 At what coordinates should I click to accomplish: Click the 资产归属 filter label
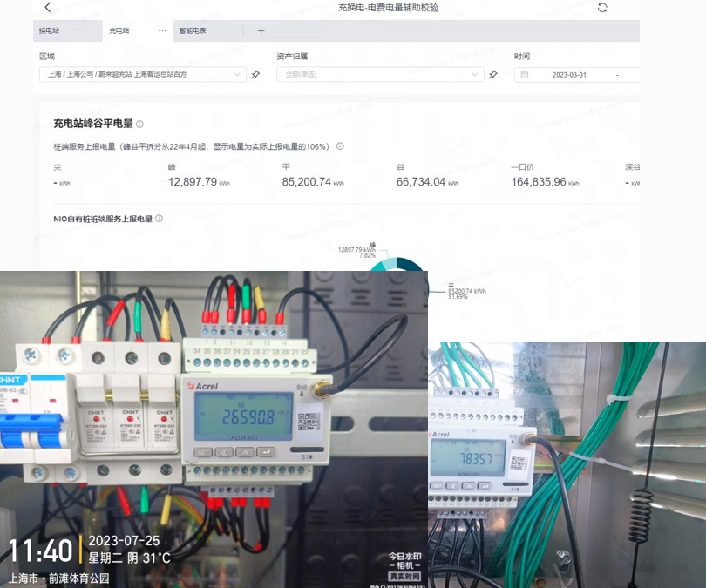292,57
